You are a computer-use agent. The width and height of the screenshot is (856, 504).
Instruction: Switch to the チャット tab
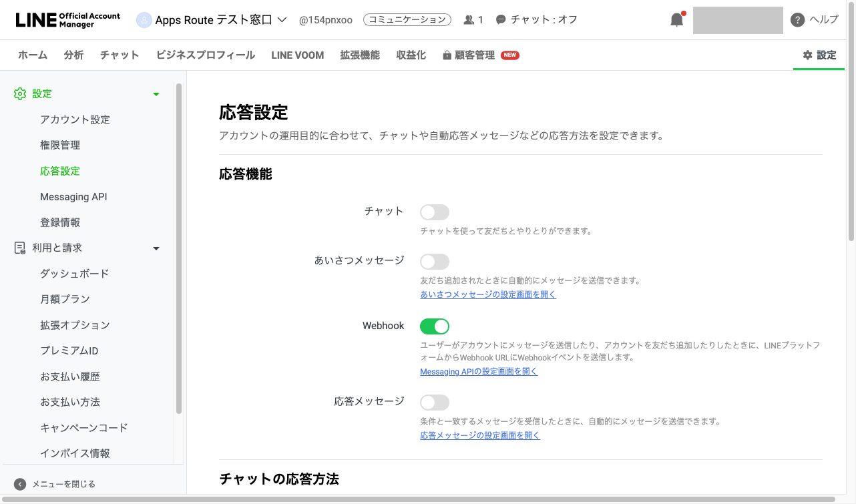click(120, 55)
